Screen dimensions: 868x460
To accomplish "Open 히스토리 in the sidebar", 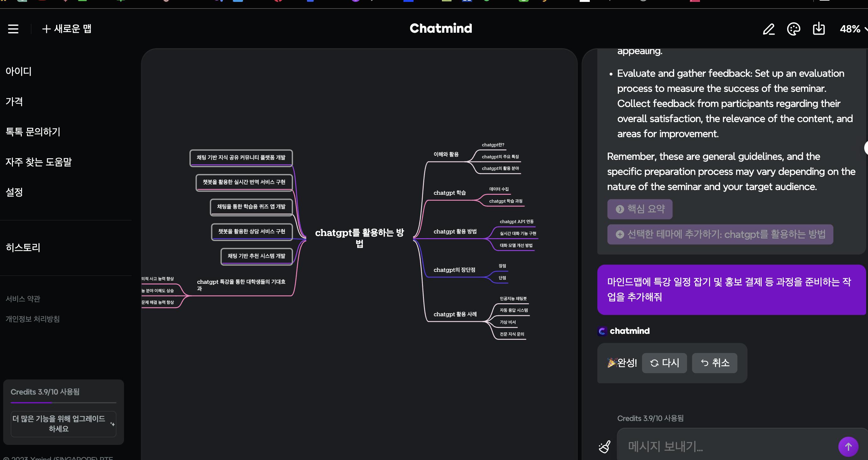I will point(23,248).
